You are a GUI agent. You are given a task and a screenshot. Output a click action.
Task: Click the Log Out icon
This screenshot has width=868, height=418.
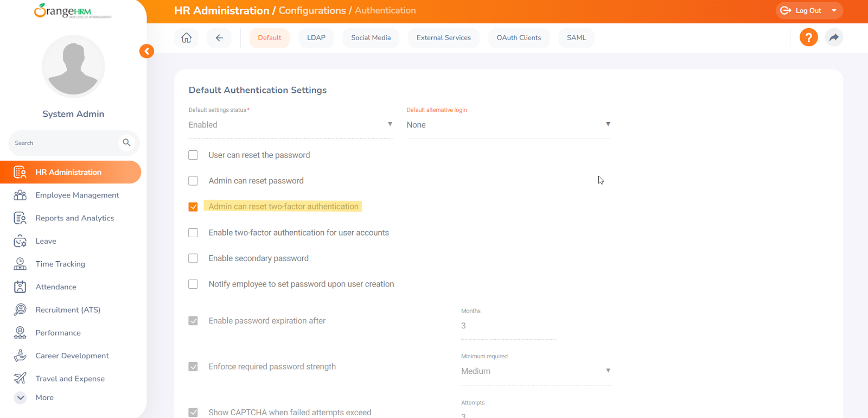point(786,10)
